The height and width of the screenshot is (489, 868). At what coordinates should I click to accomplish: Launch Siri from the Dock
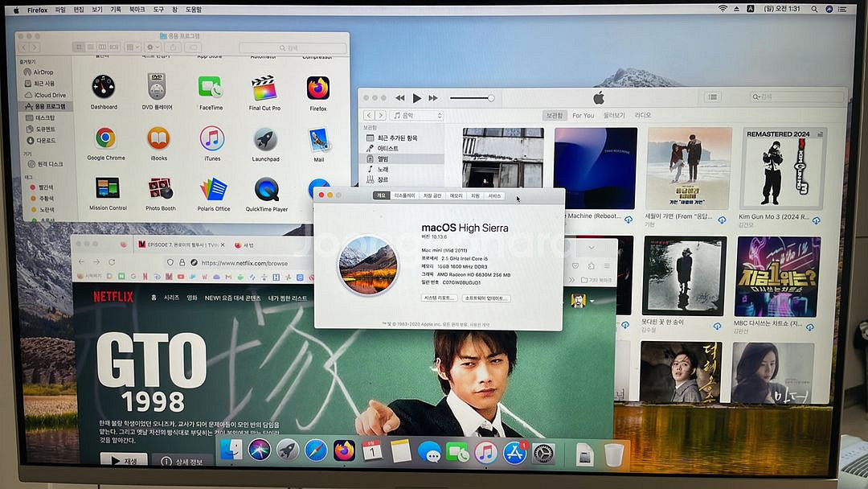point(259,450)
